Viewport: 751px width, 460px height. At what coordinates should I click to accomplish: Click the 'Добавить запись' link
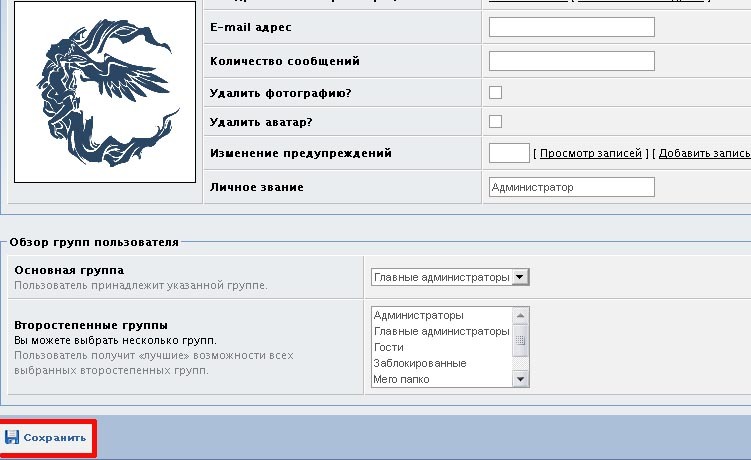pos(703,153)
